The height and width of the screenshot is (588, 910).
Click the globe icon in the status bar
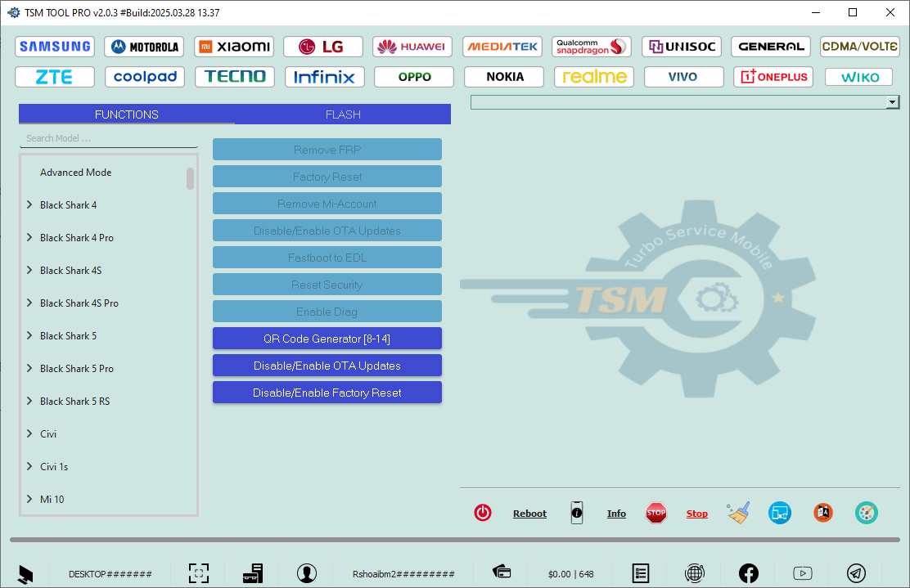[695, 573]
